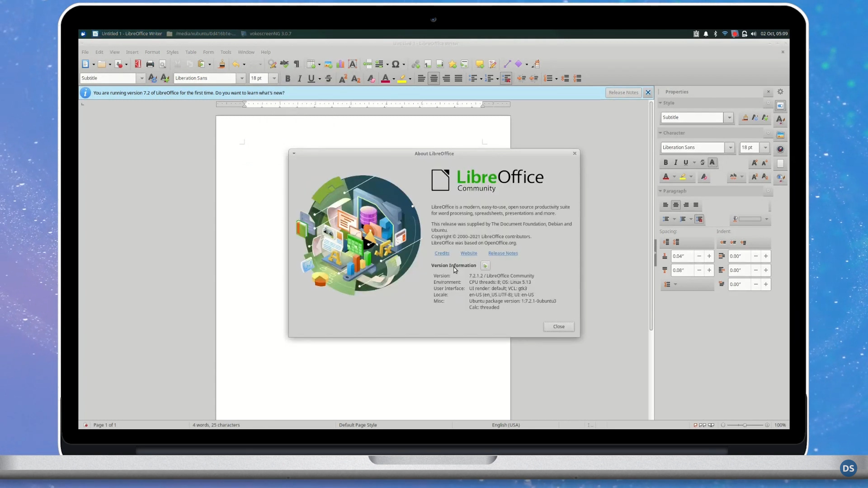
Task: Click the Insert Page Break icon
Action: (x=368, y=64)
